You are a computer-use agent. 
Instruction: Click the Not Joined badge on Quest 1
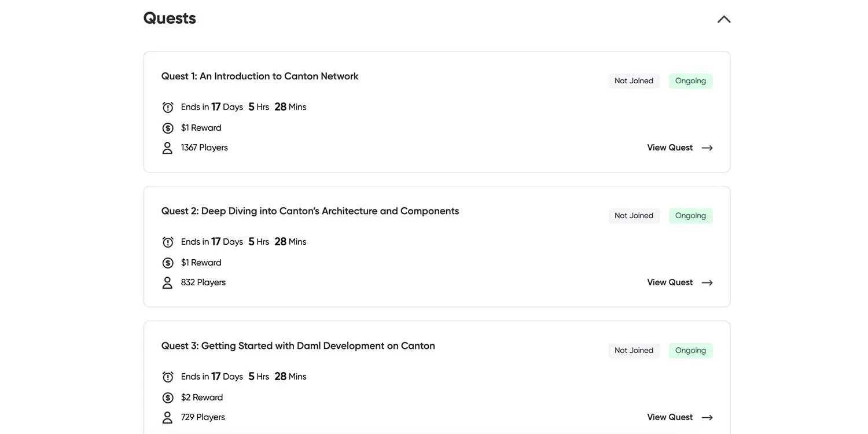click(x=634, y=81)
